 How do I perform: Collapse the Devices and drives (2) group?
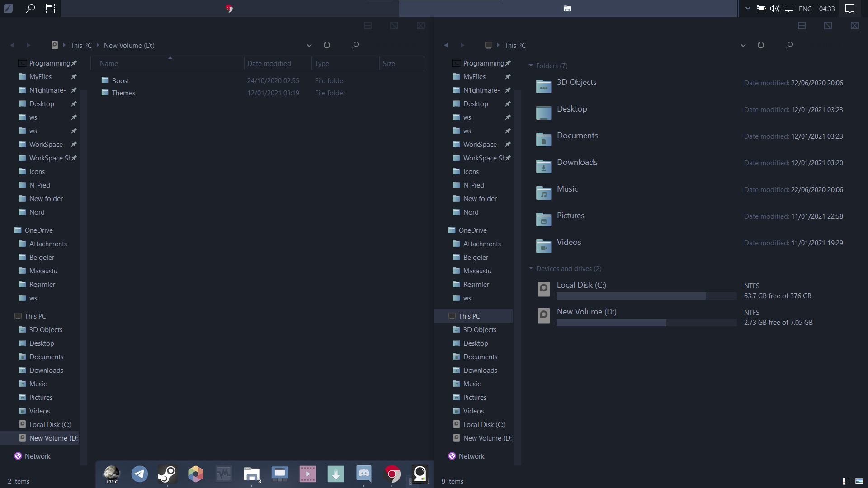point(531,269)
